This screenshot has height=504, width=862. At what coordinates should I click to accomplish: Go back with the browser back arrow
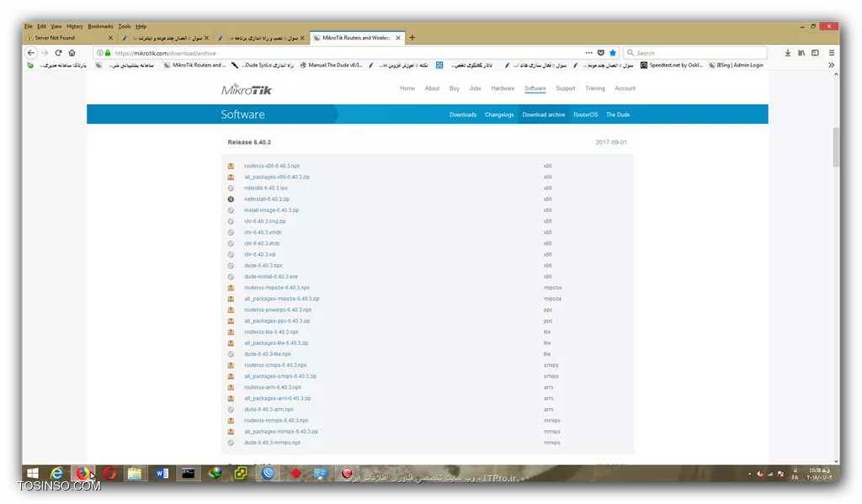pos(31,53)
